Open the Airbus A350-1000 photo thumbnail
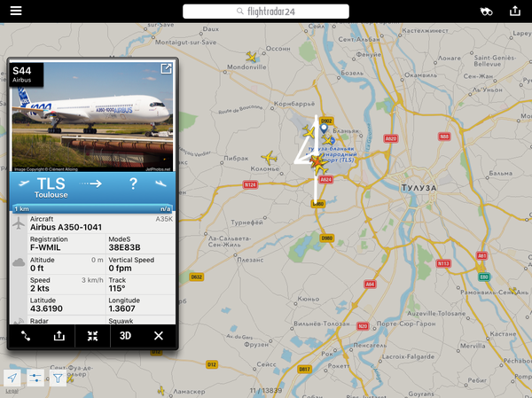The image size is (532, 398). coord(92,116)
